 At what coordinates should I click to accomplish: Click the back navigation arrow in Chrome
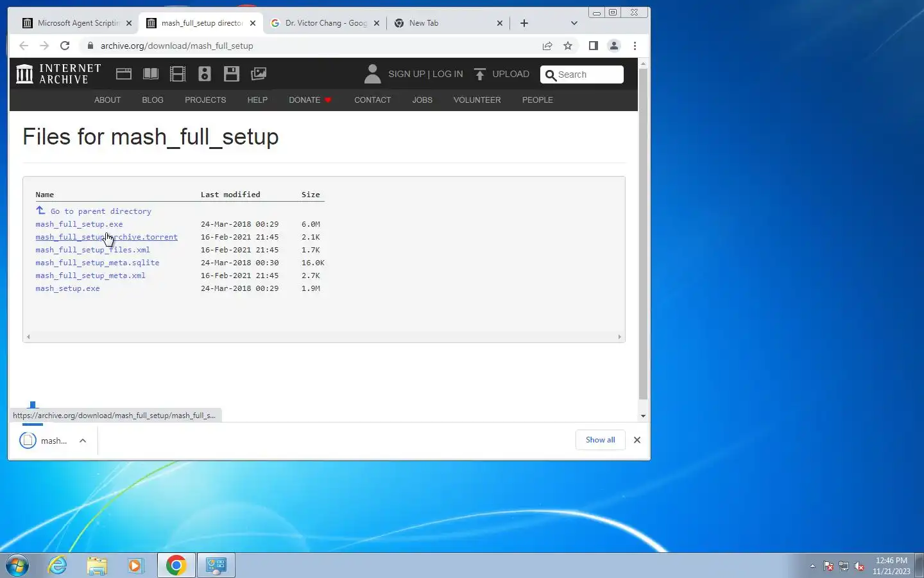(x=24, y=46)
